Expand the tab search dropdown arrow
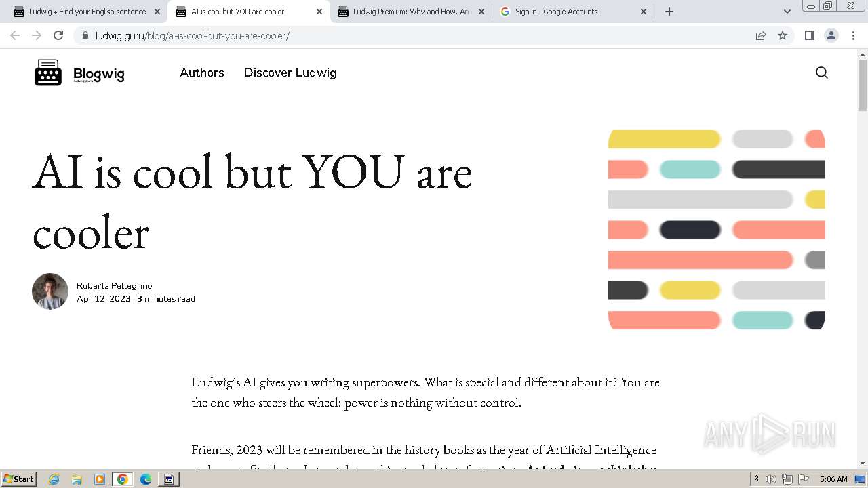This screenshot has width=868, height=488. point(787,12)
